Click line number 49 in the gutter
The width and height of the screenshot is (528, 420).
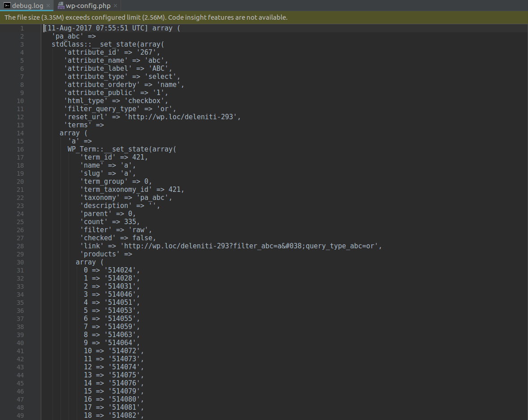click(x=20, y=415)
